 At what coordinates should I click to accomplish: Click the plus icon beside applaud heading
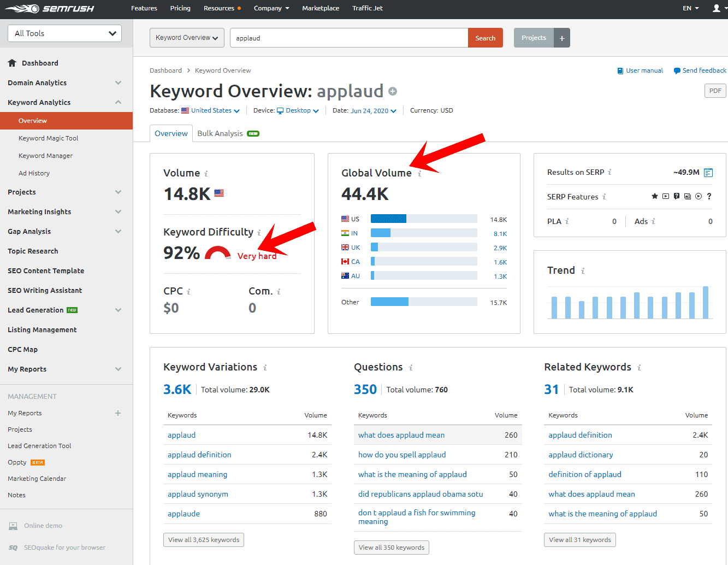pos(393,91)
